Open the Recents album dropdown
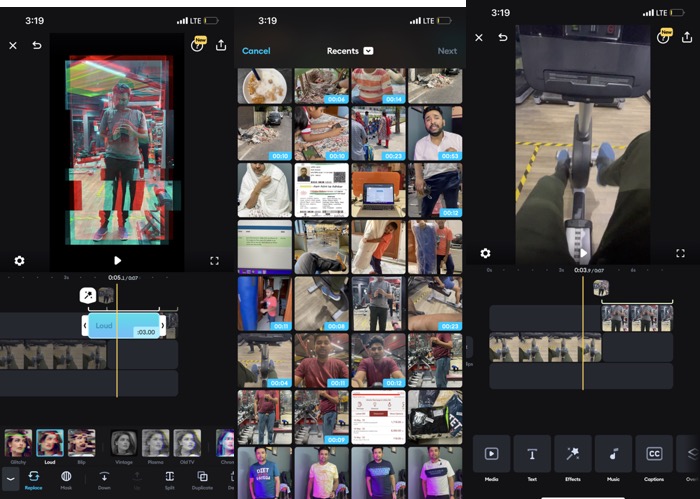The height and width of the screenshot is (499, 700). [x=350, y=51]
